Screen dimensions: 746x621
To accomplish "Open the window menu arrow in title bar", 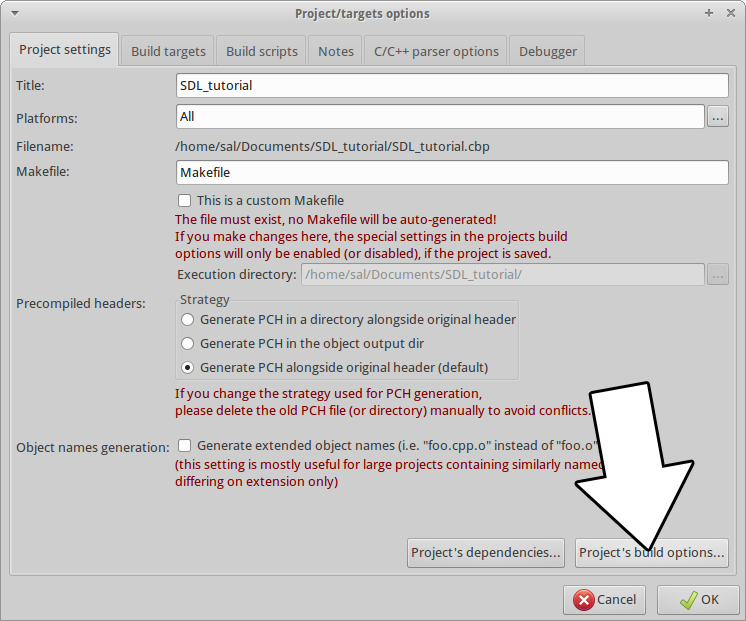I will point(15,13).
